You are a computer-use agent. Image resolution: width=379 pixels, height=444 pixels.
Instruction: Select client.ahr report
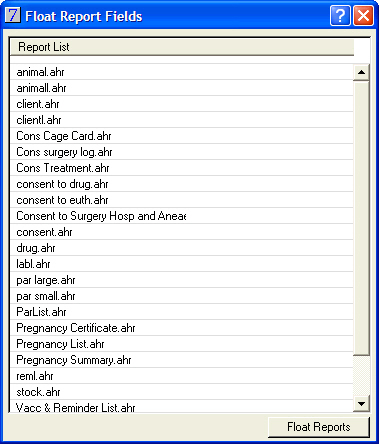click(x=182, y=104)
